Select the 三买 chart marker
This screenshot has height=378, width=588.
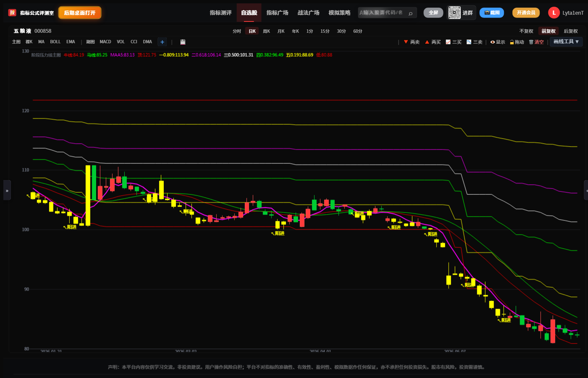[x=454, y=42]
